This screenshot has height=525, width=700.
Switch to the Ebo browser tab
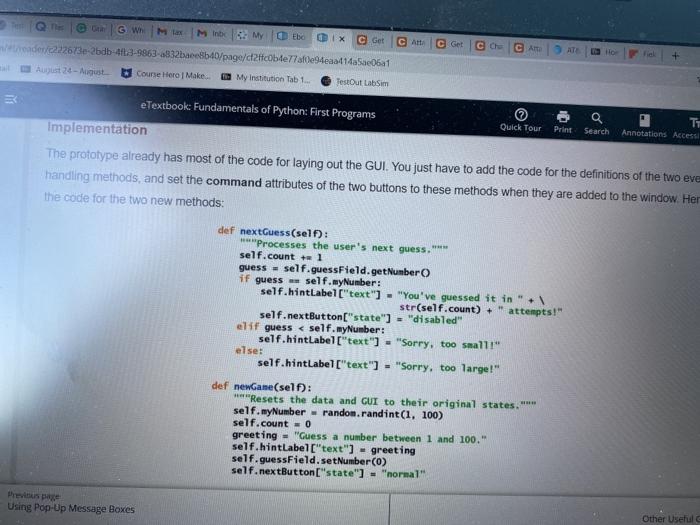pyautogui.click(x=292, y=37)
